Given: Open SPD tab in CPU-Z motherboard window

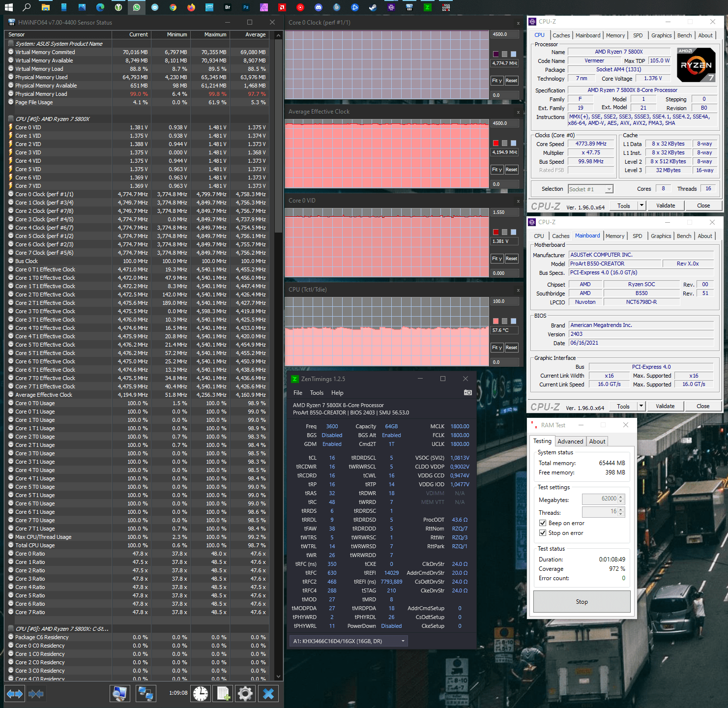Looking at the screenshot, I should pos(638,236).
